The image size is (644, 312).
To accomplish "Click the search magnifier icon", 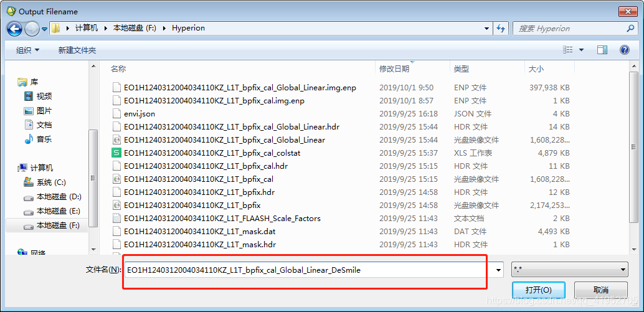I will coord(630,28).
